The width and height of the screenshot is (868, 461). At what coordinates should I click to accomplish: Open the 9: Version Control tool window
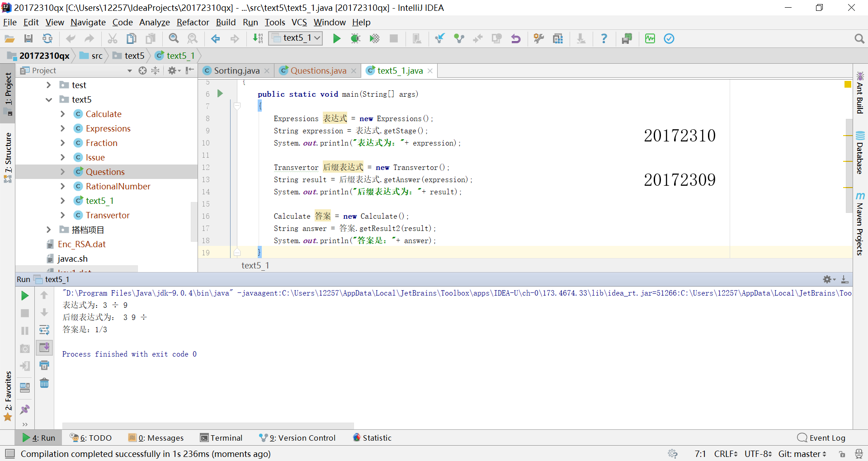click(297, 437)
